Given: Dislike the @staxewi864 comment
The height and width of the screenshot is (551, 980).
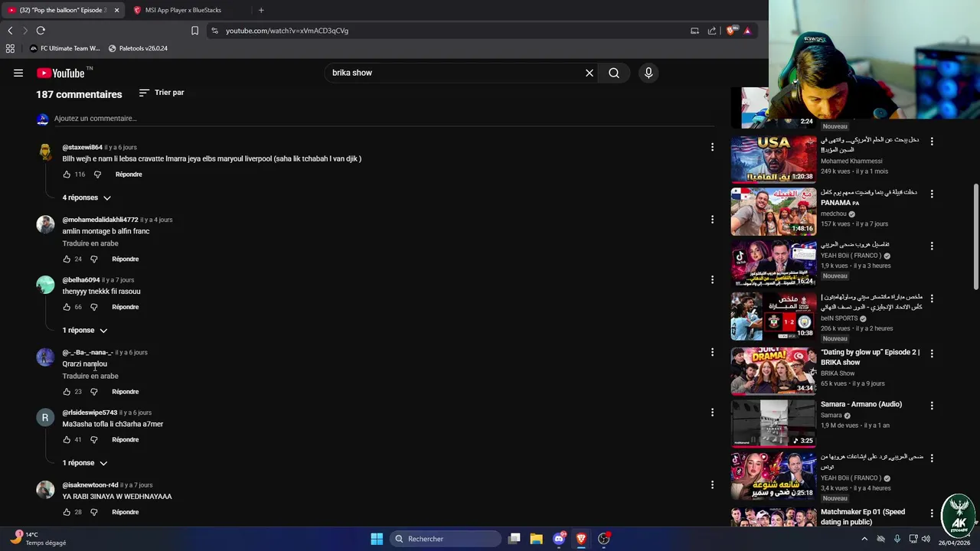Looking at the screenshot, I should (97, 174).
